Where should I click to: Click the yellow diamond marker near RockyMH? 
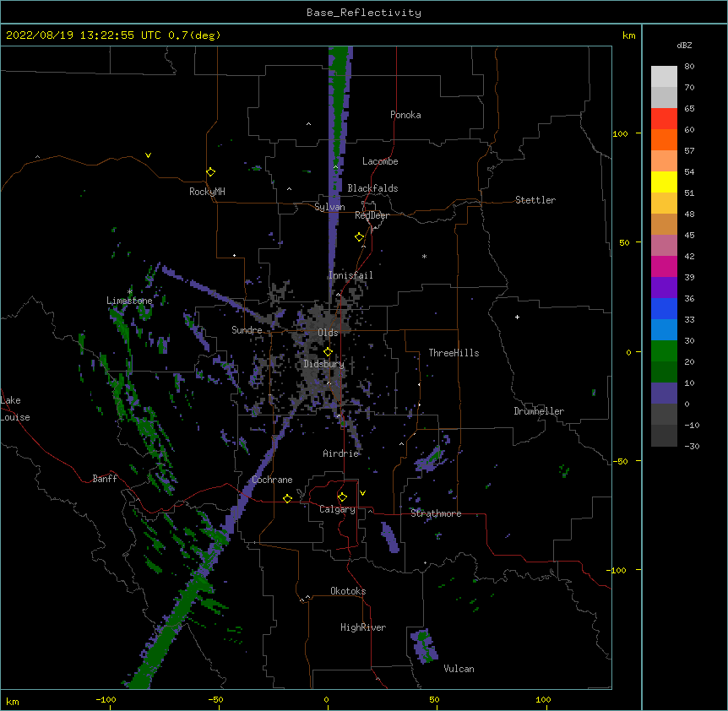[x=210, y=172]
